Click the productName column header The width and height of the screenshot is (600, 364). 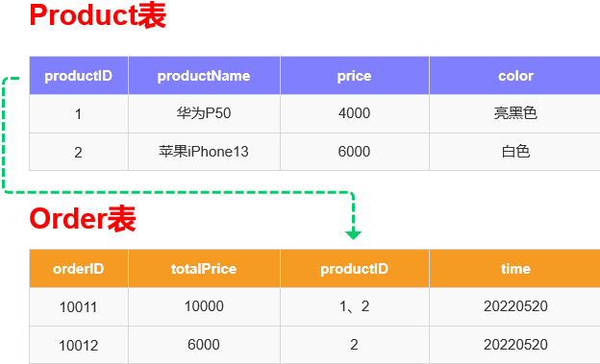205,75
